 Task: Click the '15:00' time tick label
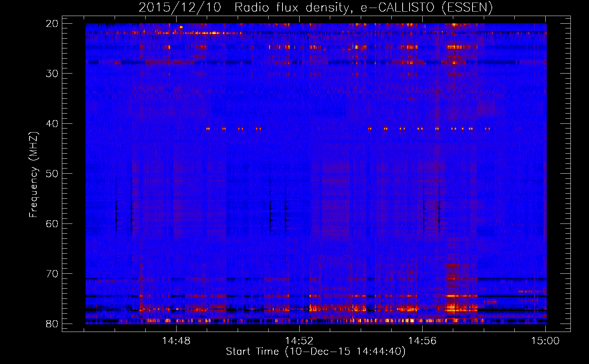545,341
